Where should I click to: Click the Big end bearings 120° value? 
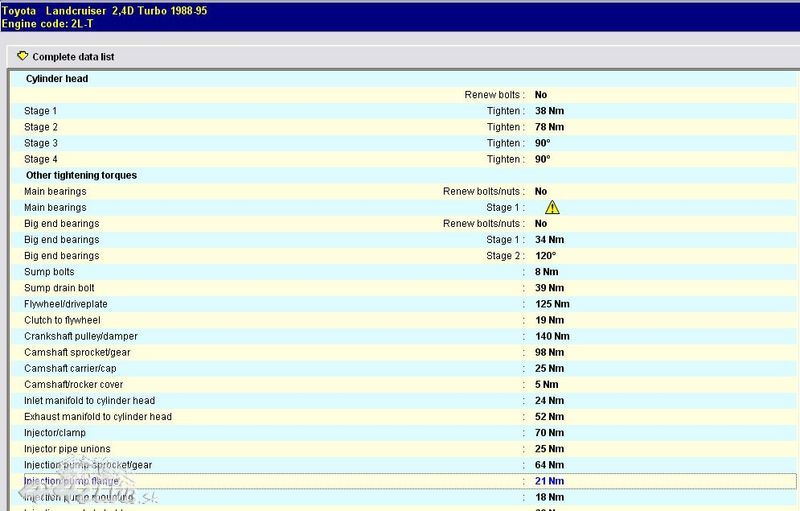point(545,256)
